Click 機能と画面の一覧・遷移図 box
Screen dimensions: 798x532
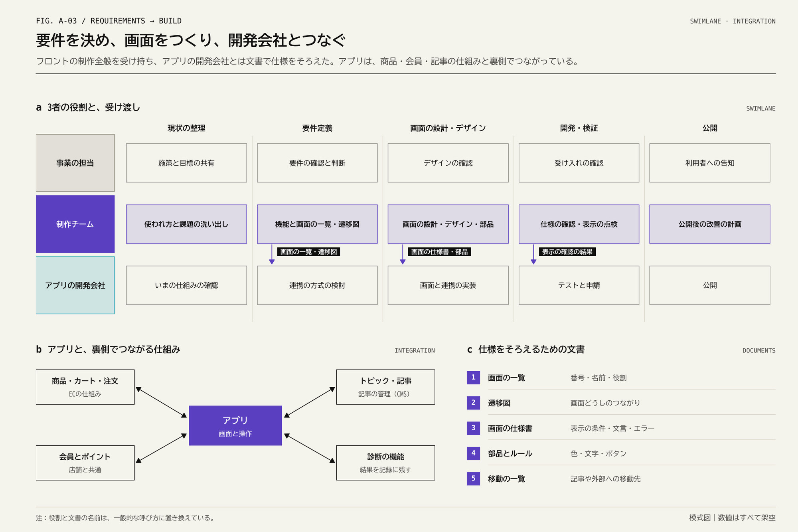317,224
